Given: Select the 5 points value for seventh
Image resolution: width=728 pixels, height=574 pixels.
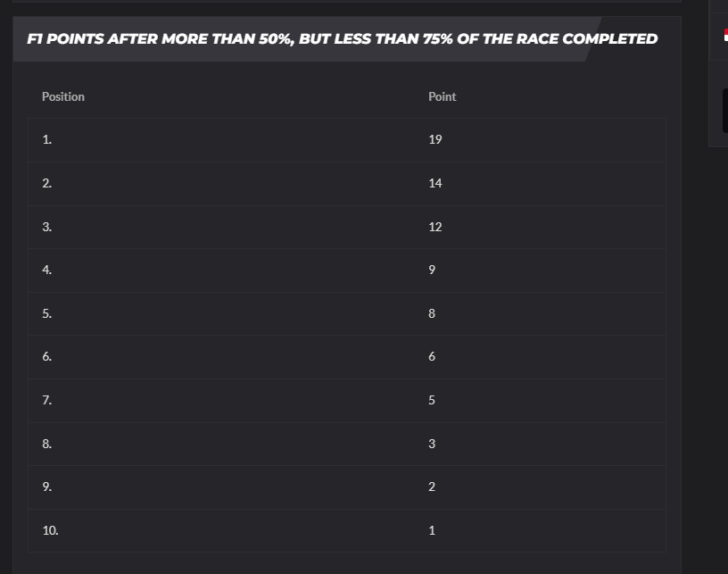Looking at the screenshot, I should [x=432, y=400].
